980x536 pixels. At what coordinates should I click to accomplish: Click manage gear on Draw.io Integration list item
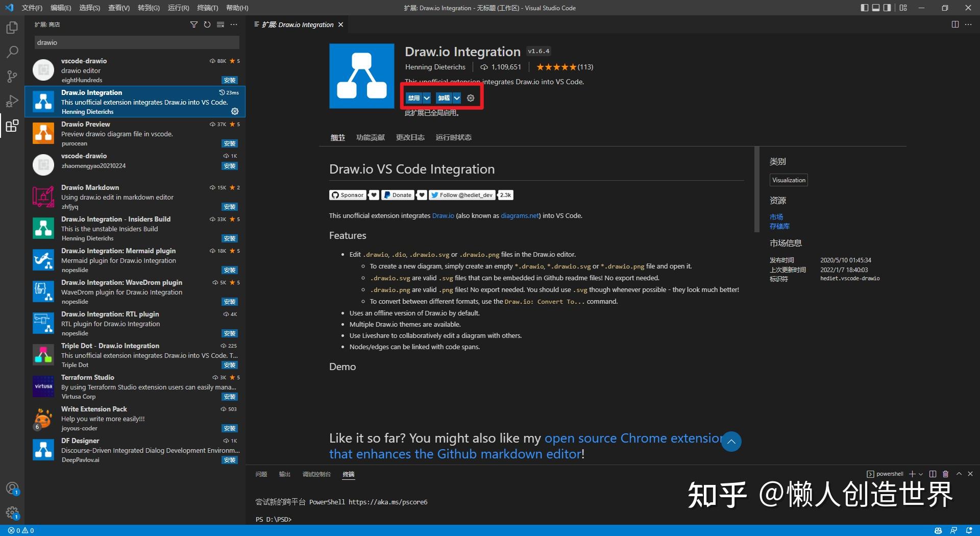tap(235, 111)
